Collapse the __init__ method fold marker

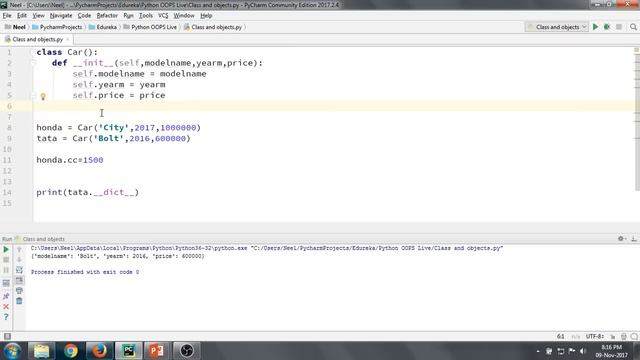[x=34, y=63]
